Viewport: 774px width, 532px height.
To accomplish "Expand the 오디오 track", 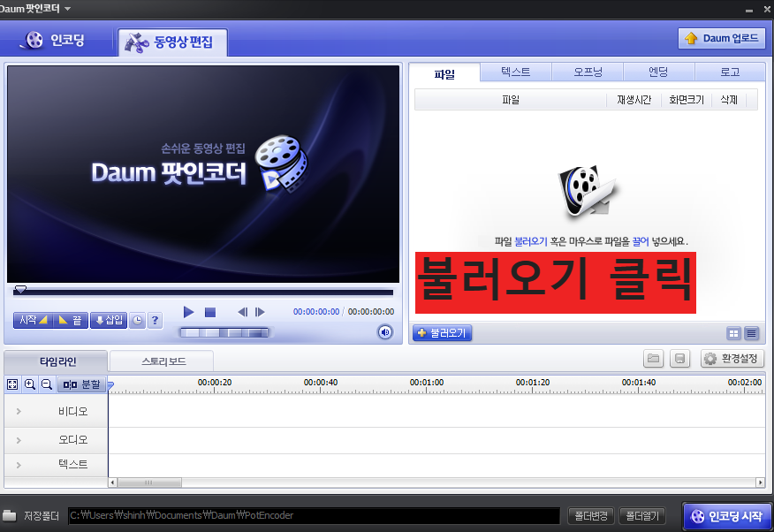I will pyautogui.click(x=19, y=440).
